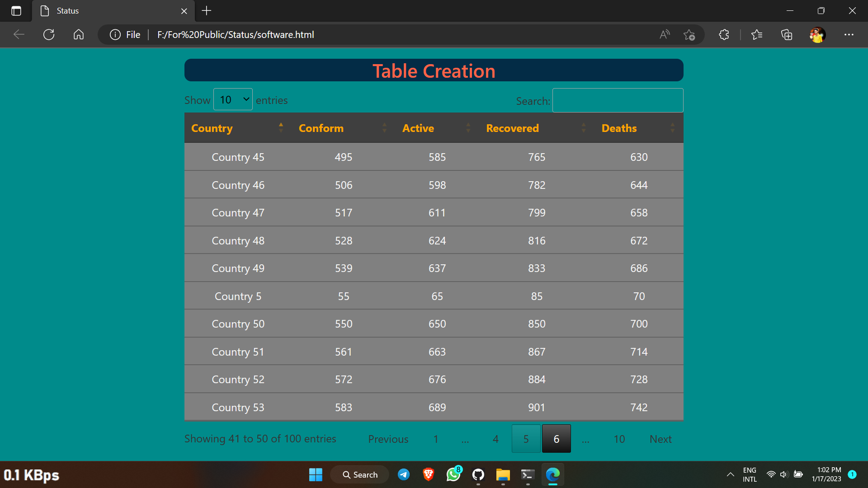This screenshot has height=488, width=868.
Task: Expand the Show entries count dropdown
Action: click(233, 99)
